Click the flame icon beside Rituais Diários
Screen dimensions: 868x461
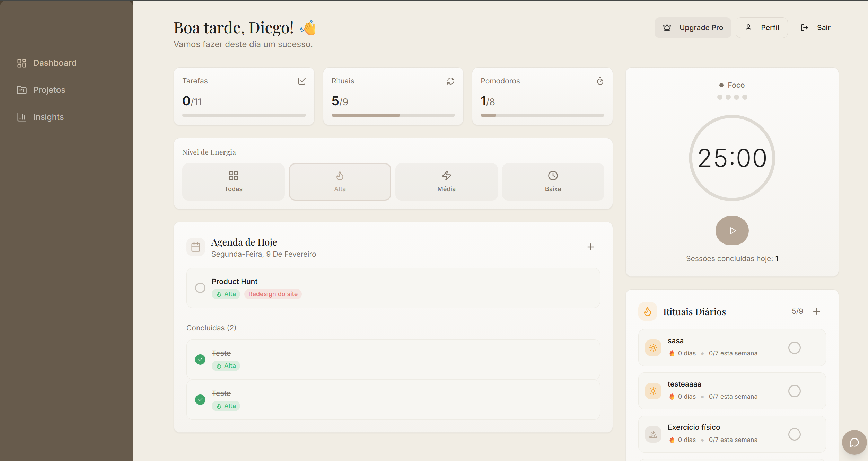(x=647, y=311)
